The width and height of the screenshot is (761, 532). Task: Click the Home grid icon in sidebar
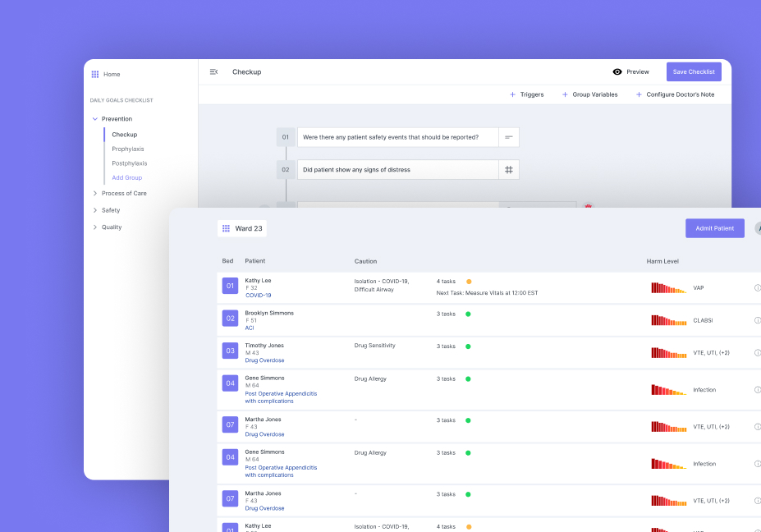pyautogui.click(x=95, y=74)
